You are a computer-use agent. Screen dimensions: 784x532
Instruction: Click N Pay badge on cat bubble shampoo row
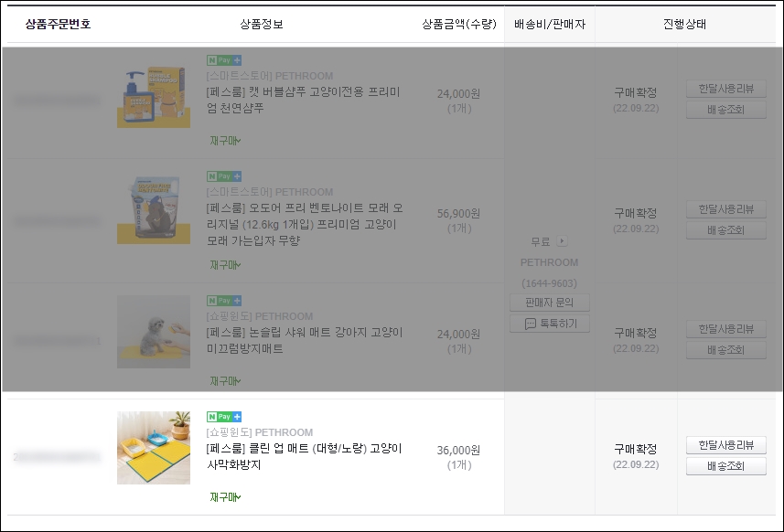click(224, 60)
